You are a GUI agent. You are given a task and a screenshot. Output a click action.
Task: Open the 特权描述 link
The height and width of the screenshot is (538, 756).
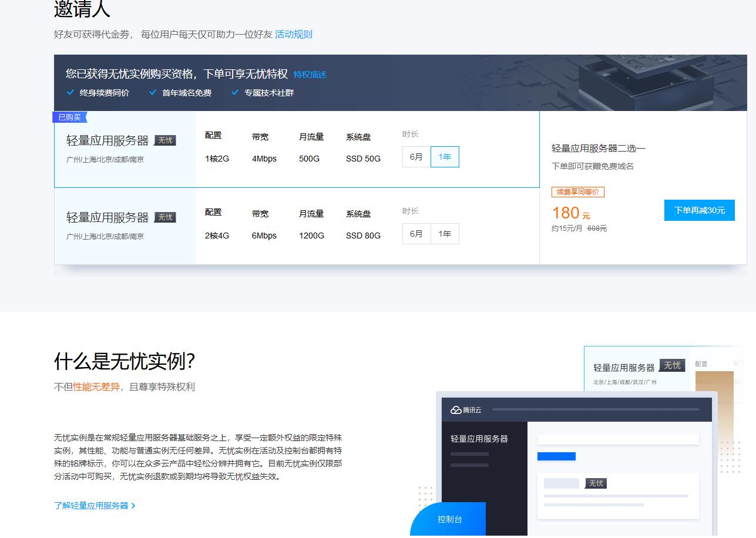click(x=310, y=75)
